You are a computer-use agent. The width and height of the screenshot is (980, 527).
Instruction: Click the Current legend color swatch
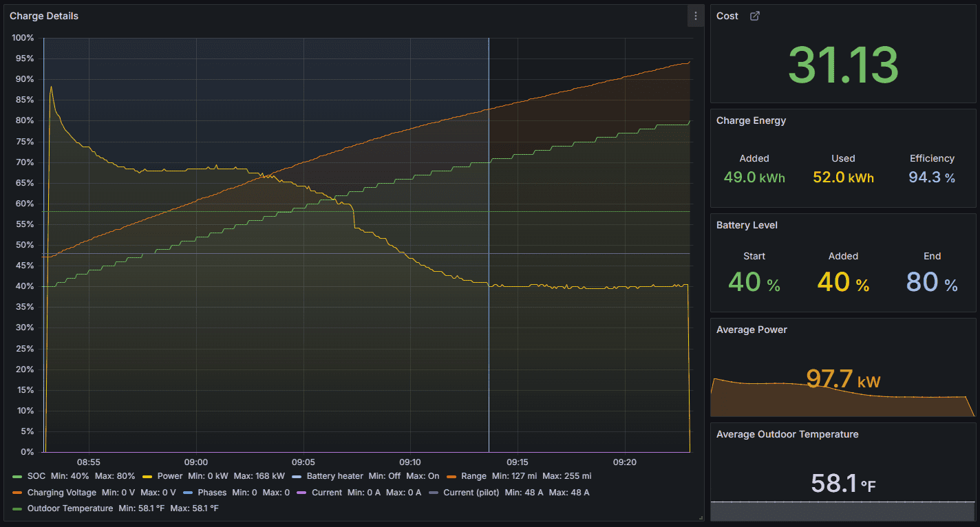tap(302, 493)
